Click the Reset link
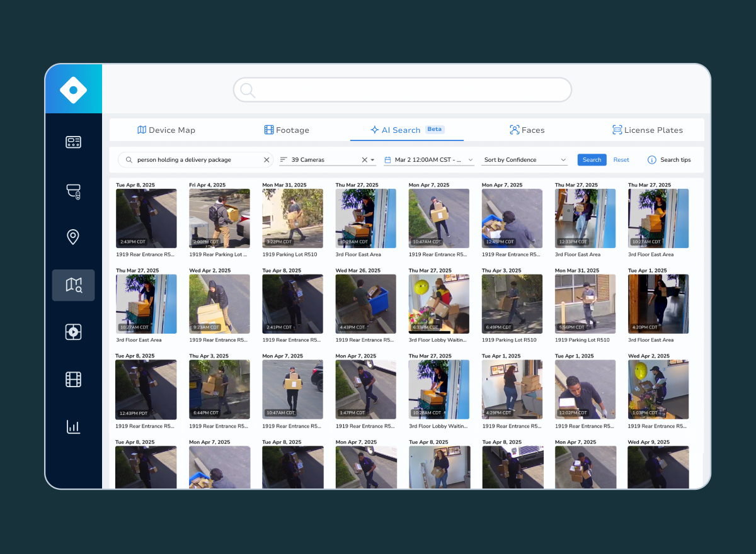 click(621, 160)
